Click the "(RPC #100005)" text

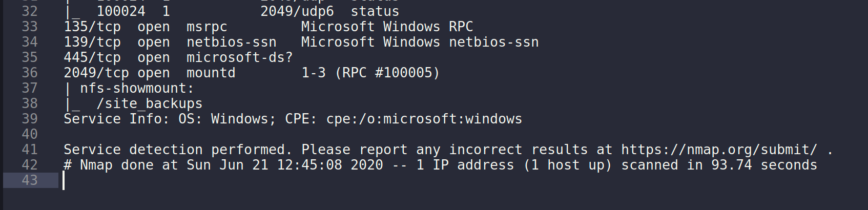[387, 73]
